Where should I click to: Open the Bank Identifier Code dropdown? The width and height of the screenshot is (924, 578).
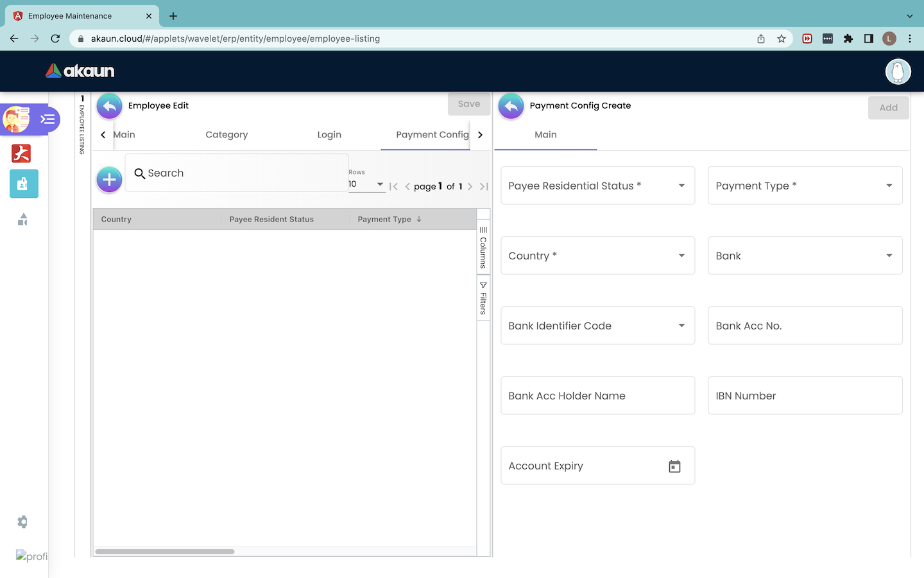pyautogui.click(x=597, y=326)
